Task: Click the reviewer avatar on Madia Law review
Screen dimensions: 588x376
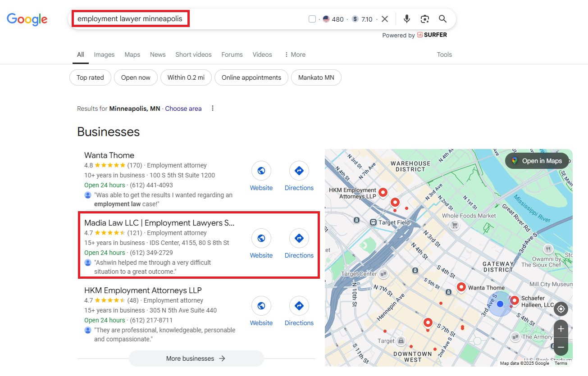Action: [x=88, y=263]
